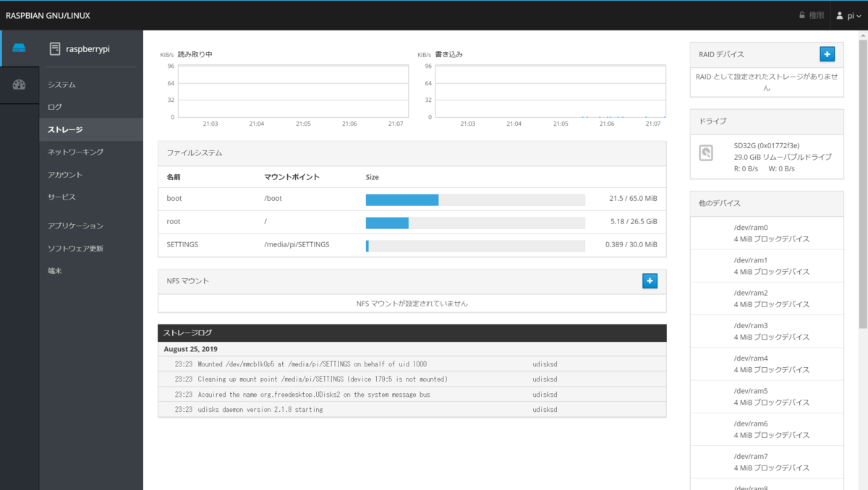Click the user avatar icon for pi
868x490 pixels.
point(840,15)
